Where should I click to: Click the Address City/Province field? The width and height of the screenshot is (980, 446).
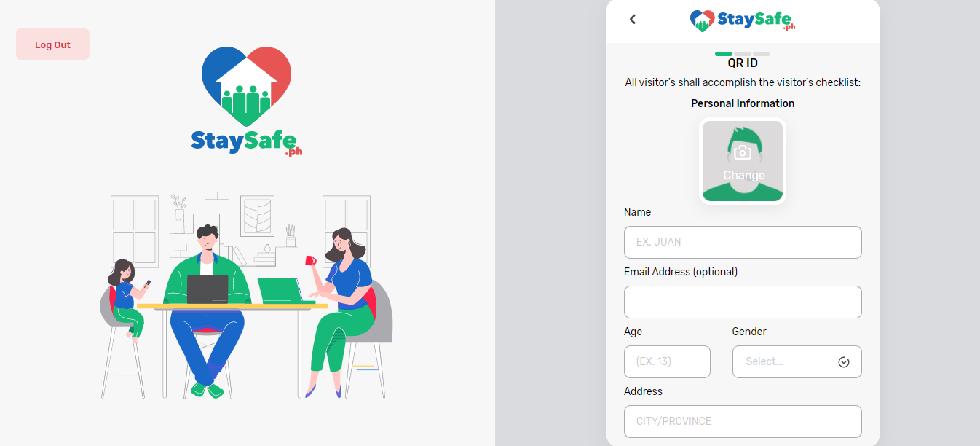(743, 421)
